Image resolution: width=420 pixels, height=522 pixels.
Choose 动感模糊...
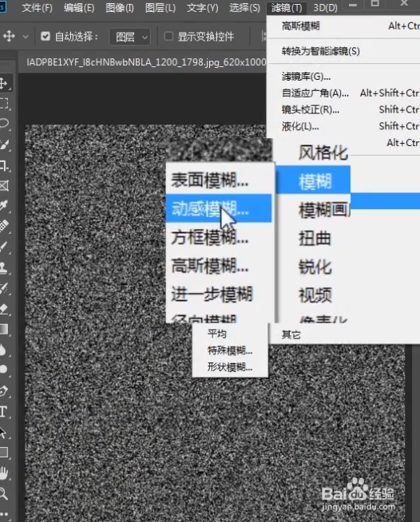click(219, 209)
